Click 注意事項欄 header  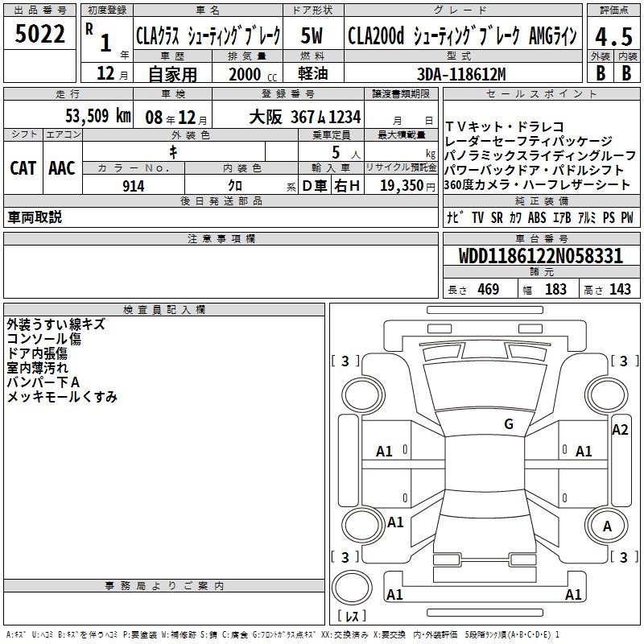[x=221, y=238]
